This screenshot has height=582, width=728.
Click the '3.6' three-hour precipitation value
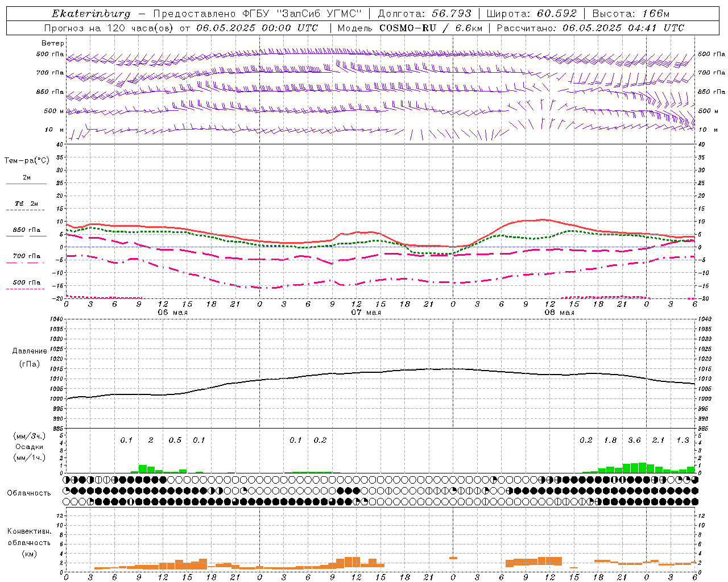point(634,440)
